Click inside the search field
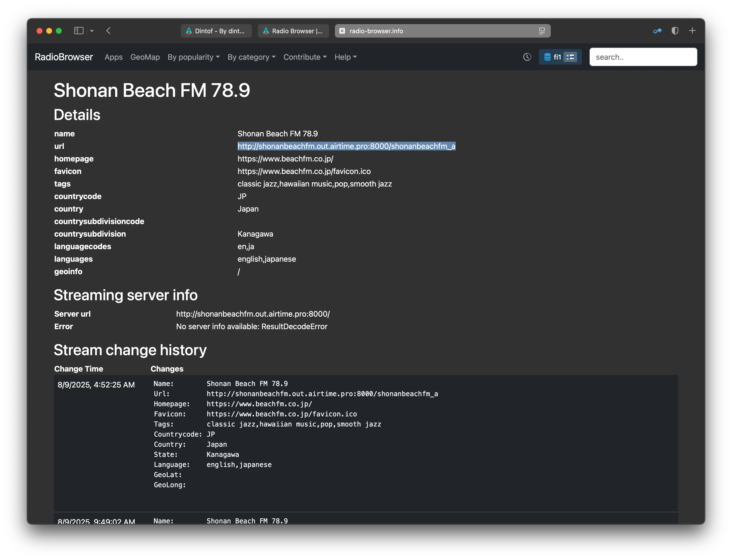Viewport: 732px width, 560px height. [643, 57]
